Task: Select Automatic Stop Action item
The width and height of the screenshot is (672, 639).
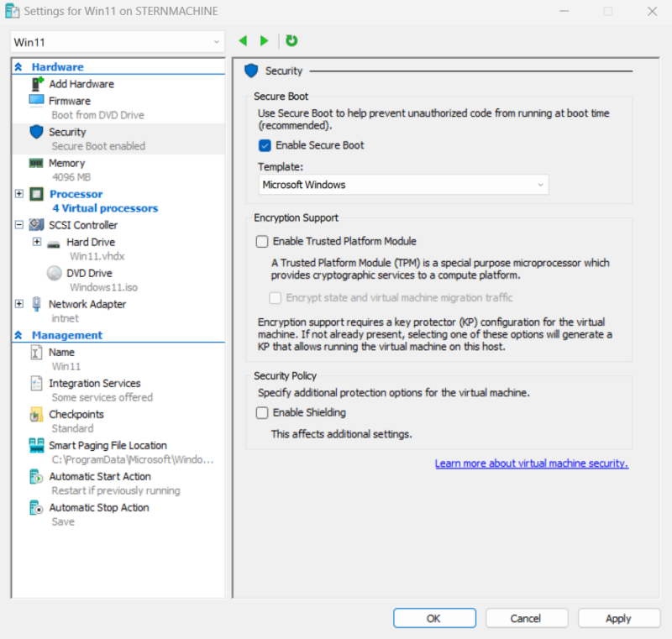Action: [x=99, y=507]
